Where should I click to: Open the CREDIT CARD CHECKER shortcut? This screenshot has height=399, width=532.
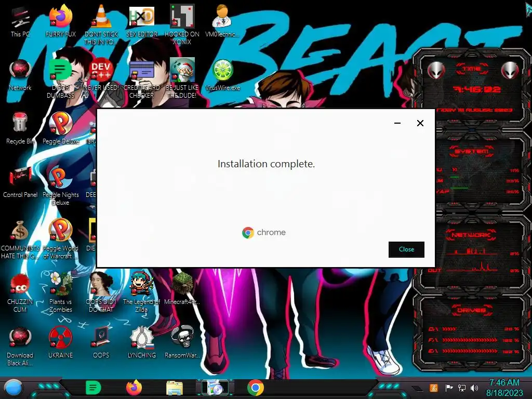click(x=142, y=79)
